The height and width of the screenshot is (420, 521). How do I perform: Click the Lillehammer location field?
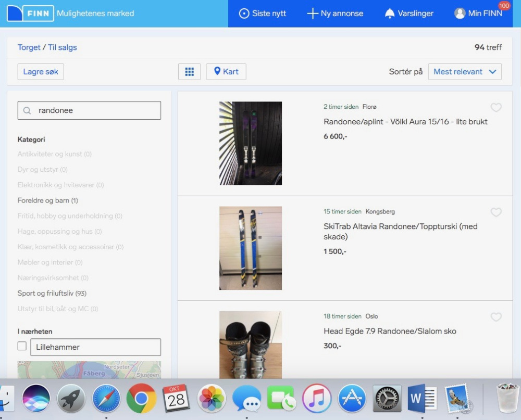(96, 347)
